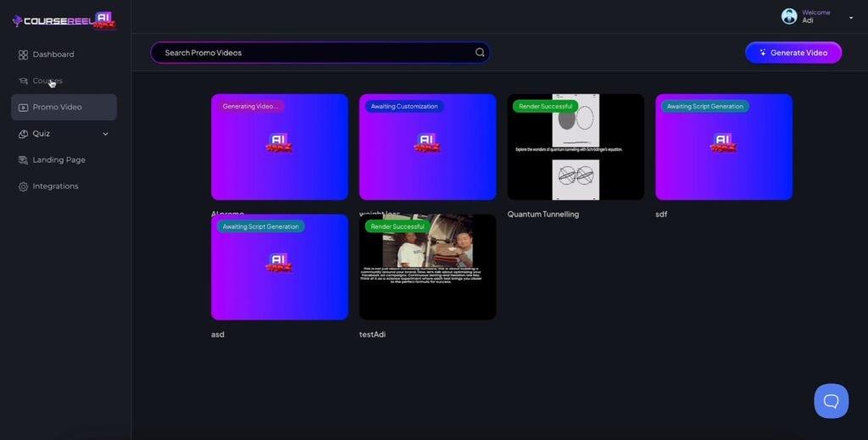Click the Integrations gear icon
Image resolution: width=868 pixels, height=440 pixels.
point(23,187)
